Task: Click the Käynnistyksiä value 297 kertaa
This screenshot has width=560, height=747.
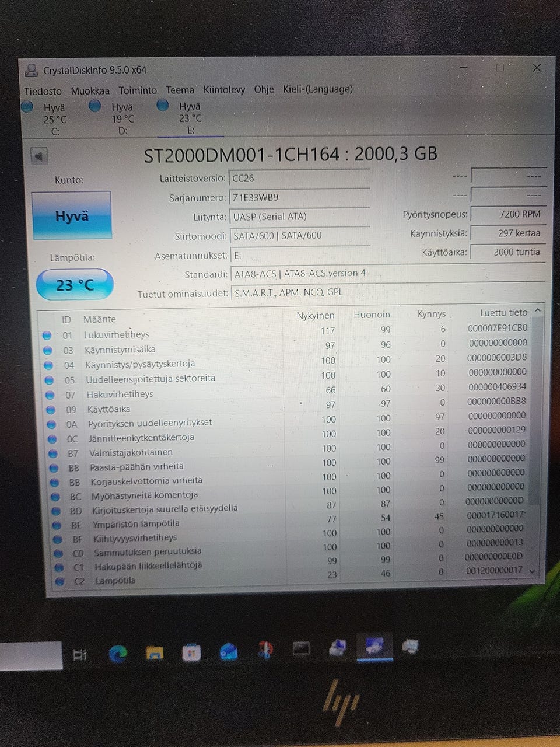Action: point(508,233)
